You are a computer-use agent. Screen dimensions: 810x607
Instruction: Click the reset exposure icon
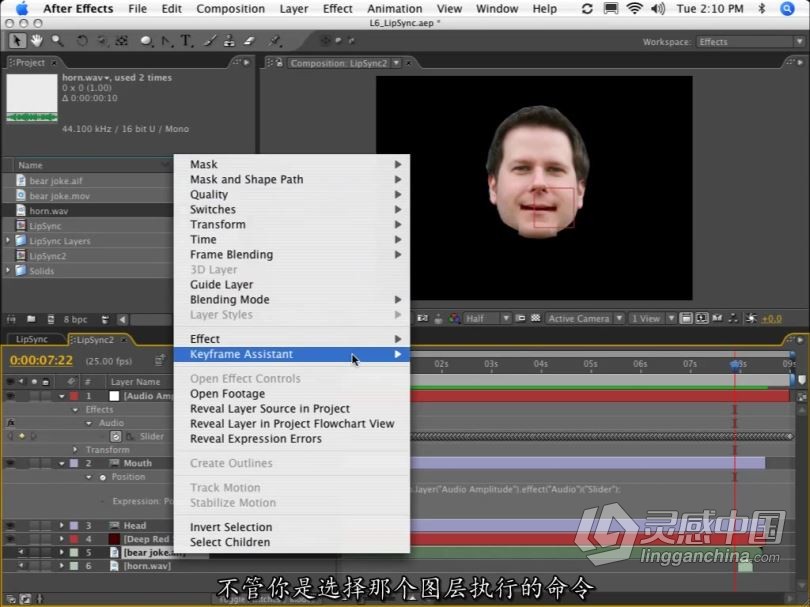point(751,319)
